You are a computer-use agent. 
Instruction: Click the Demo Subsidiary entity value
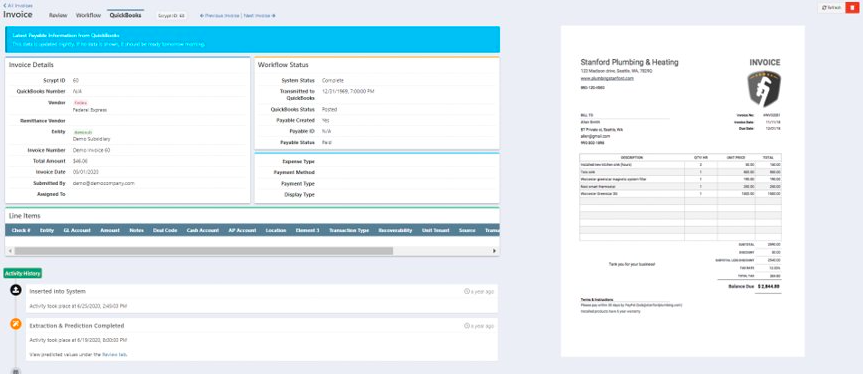pyautogui.click(x=91, y=139)
